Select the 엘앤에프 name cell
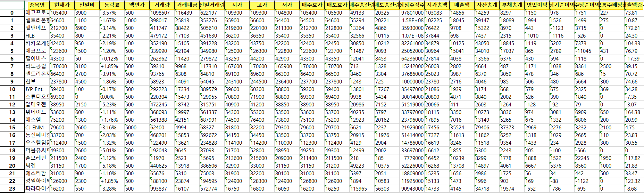The image size is (644, 193). click(x=37, y=28)
